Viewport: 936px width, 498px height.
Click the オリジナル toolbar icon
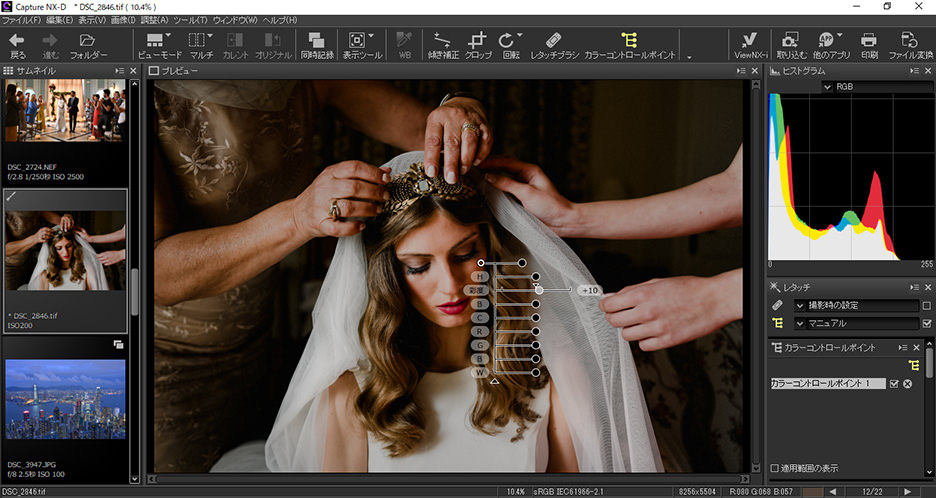point(273,41)
